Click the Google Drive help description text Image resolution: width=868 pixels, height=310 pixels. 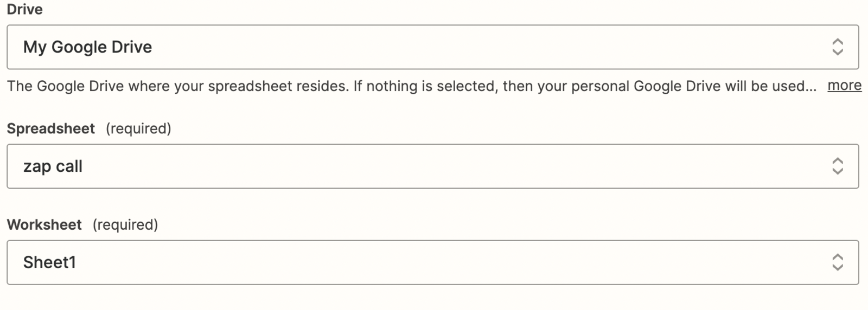pos(411,86)
